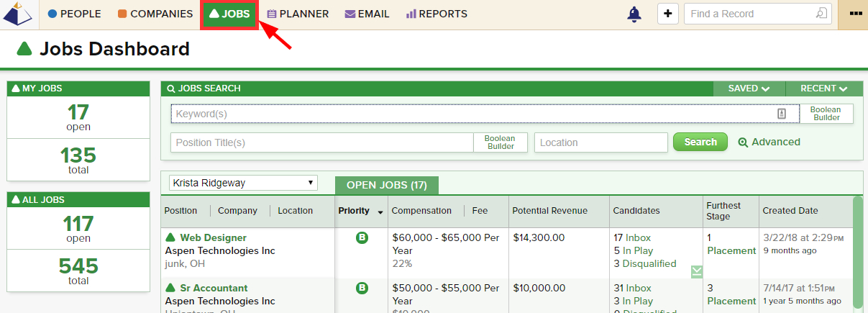Viewport: 868px width, 313px height.
Task: Open the RECENT searches dropdown
Action: 823,89
